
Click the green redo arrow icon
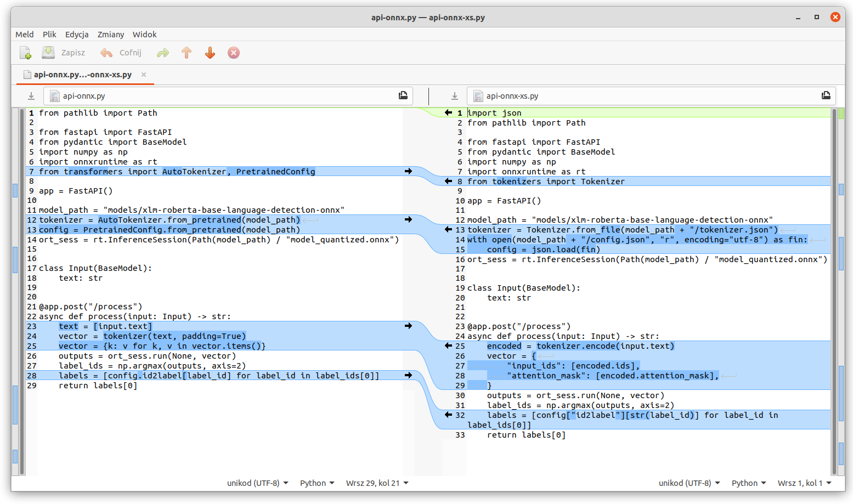(x=163, y=53)
